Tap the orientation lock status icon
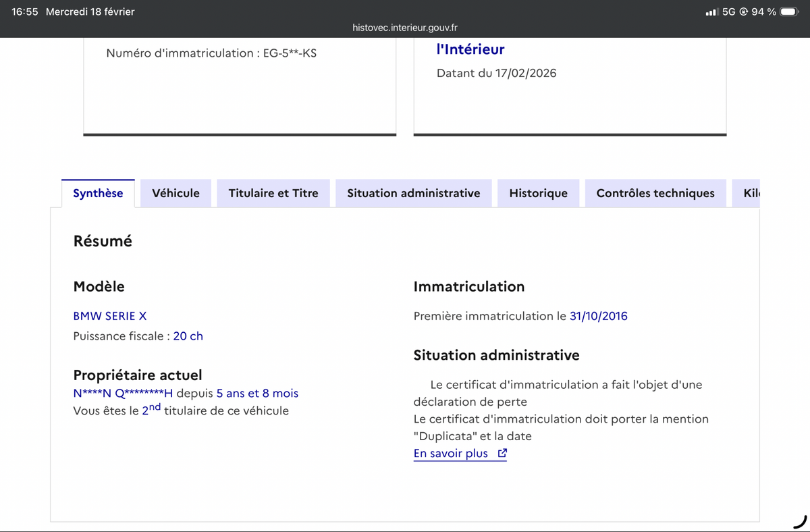This screenshot has height=532, width=810. [743, 11]
